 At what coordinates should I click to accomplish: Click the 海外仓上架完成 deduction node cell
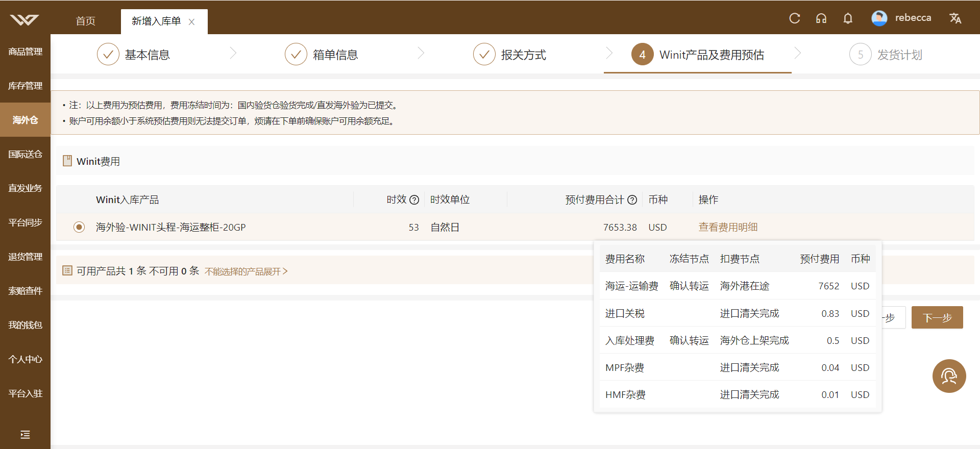click(x=754, y=340)
